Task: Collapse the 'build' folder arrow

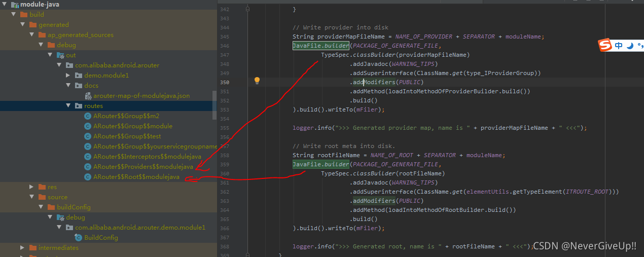Action: [13, 15]
